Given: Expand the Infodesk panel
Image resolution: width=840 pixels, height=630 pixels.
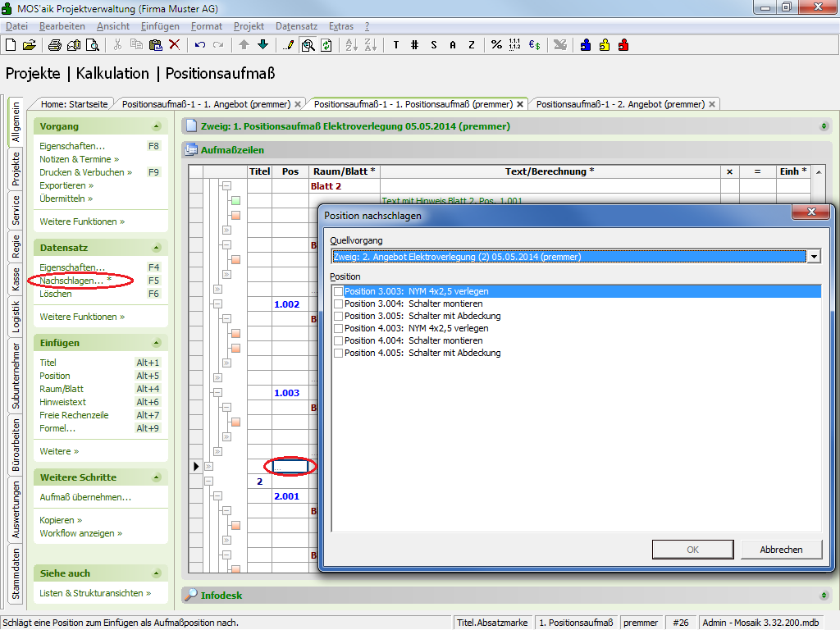Looking at the screenshot, I should pyautogui.click(x=824, y=595).
